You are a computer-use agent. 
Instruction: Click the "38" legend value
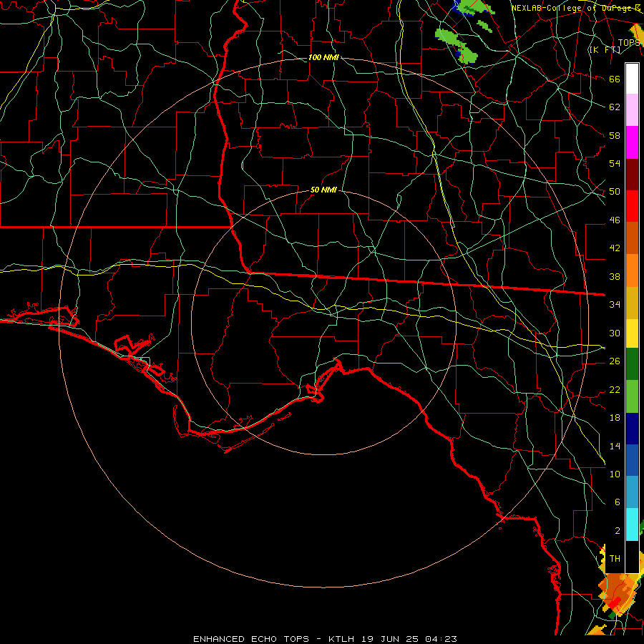615,276
